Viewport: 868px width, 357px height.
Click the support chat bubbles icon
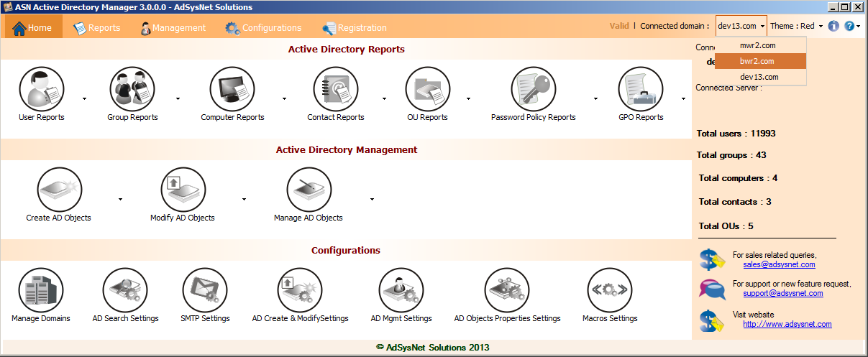[x=713, y=288]
